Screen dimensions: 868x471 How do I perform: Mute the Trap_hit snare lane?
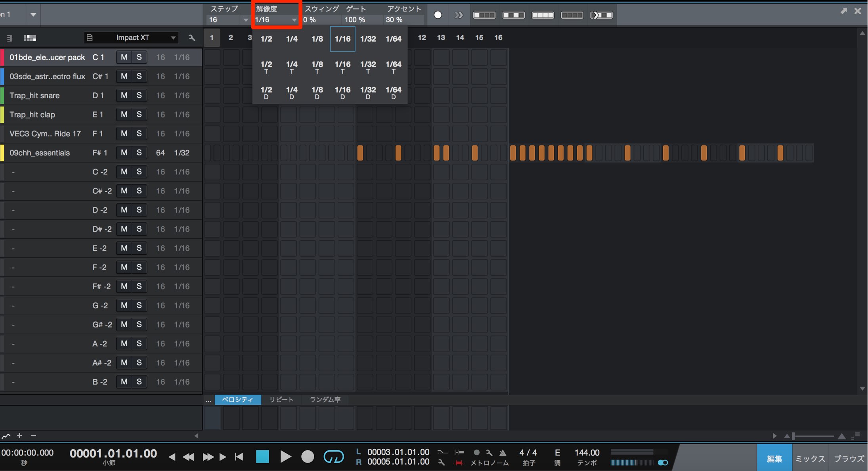coord(124,96)
